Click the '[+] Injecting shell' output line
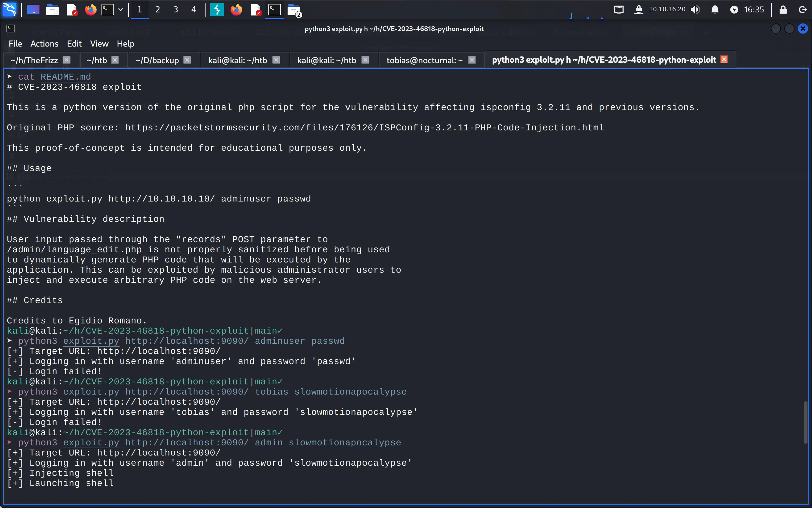Viewport: 812px width, 508px height. pyautogui.click(x=60, y=473)
